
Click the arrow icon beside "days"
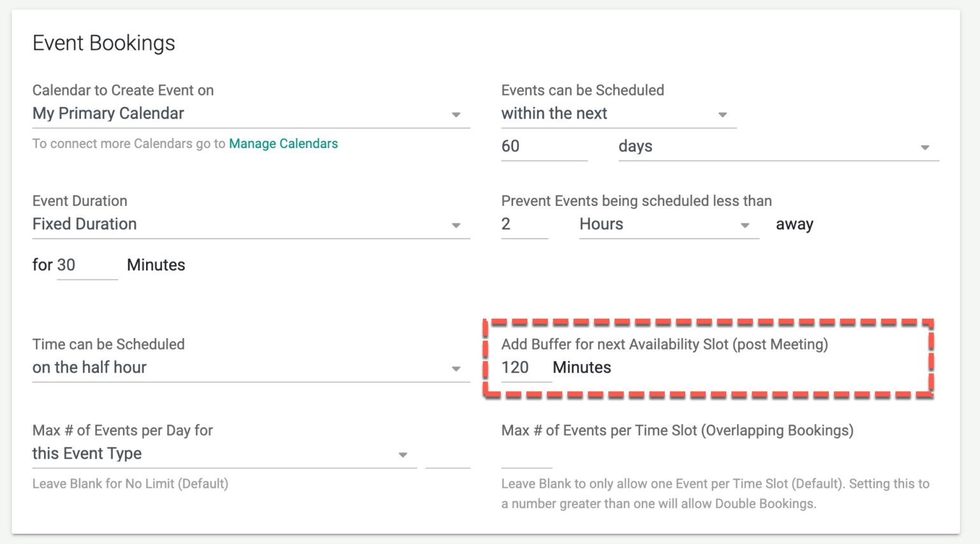(926, 147)
